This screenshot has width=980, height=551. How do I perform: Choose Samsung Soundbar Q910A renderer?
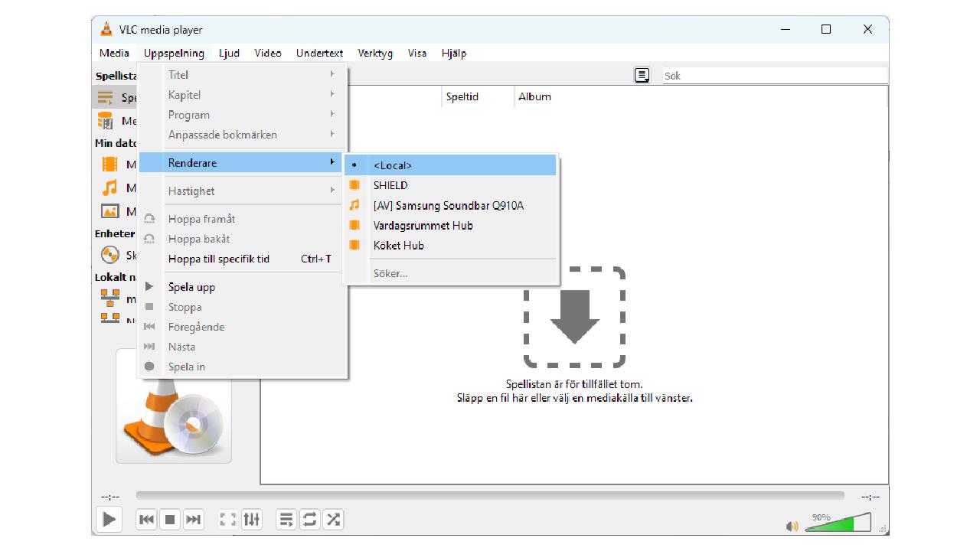tap(448, 205)
